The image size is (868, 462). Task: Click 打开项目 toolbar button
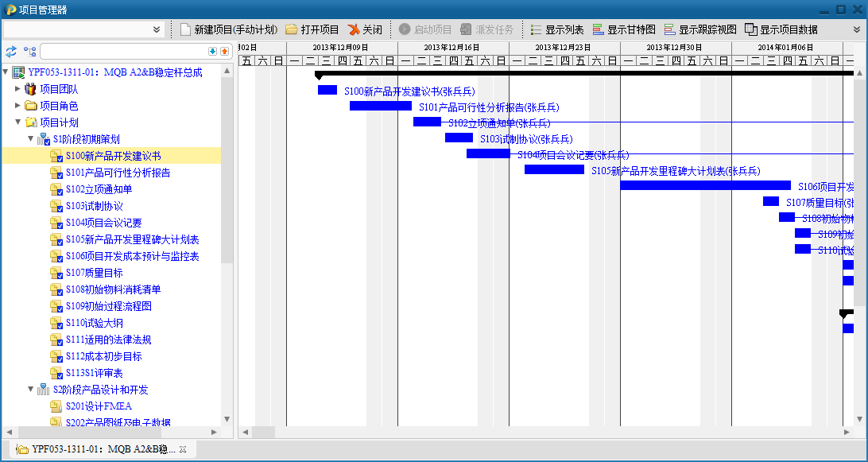[x=312, y=29]
